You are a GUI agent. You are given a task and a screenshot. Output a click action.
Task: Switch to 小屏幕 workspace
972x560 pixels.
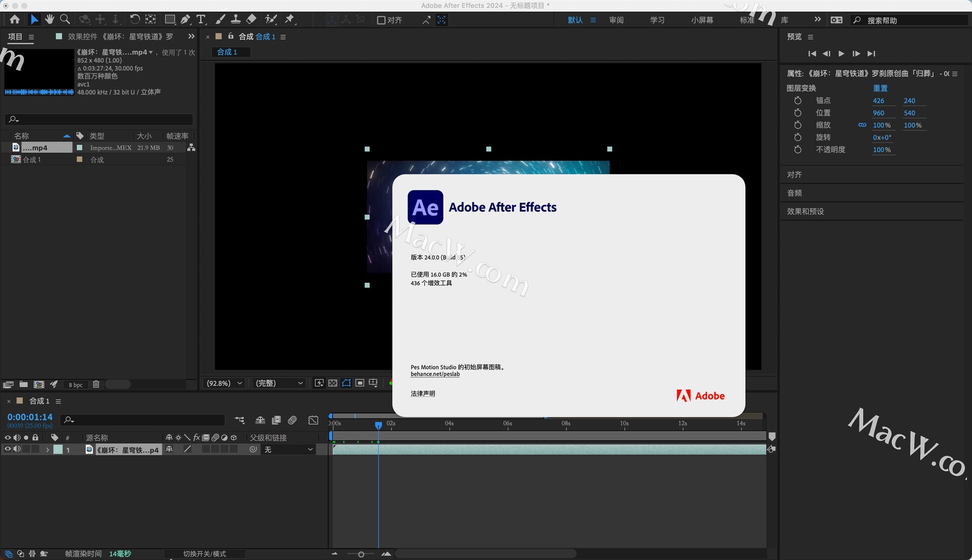(x=702, y=20)
